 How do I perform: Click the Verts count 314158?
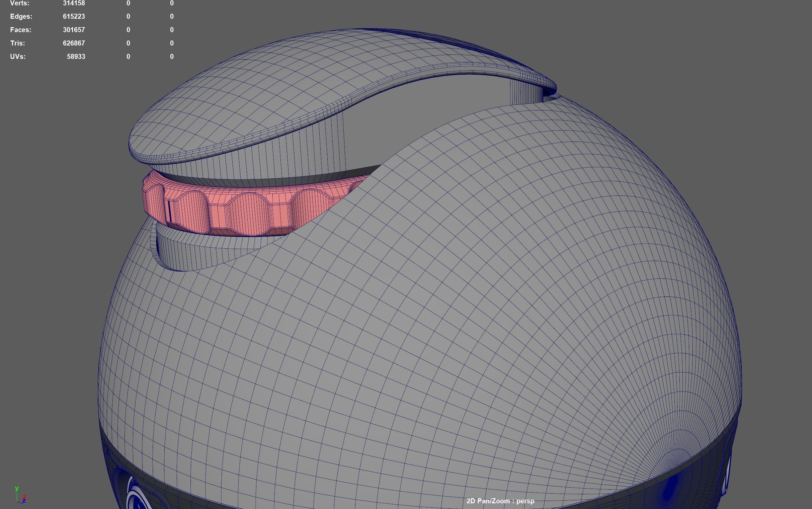pos(74,3)
